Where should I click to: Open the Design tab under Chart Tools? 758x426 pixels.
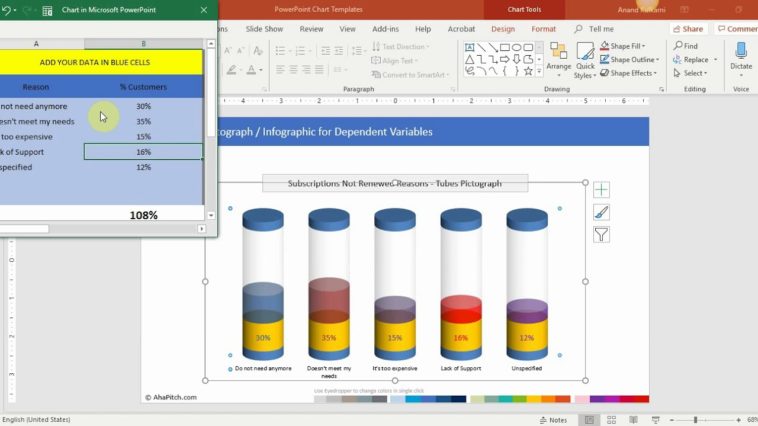pyautogui.click(x=503, y=29)
